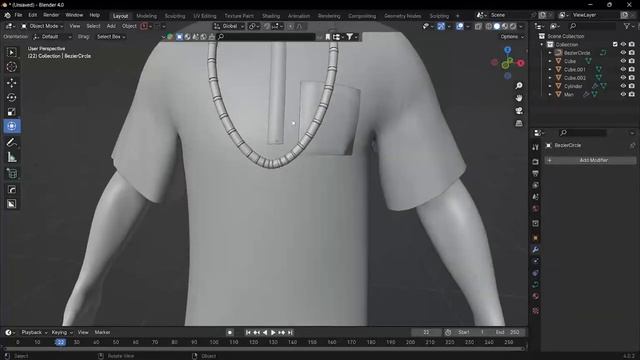
Task: Switch to the UV Editing workspace tab
Action: [x=205, y=16]
